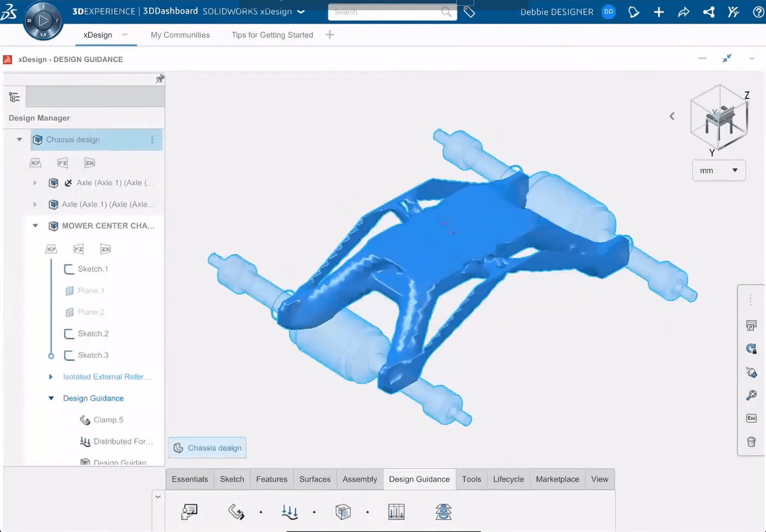
Task: Click the trash icon on the right toolbar
Action: coord(751,442)
